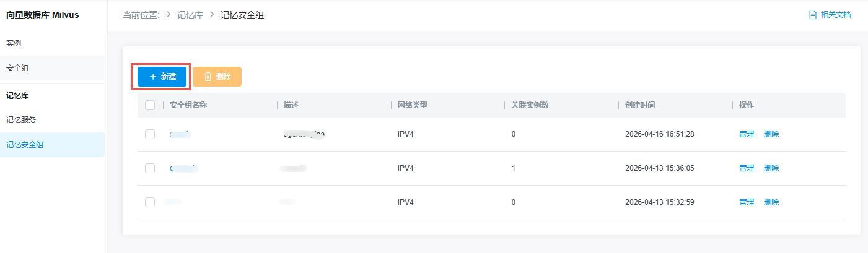
Task: Check the third security group row checkbox
Action: point(150,202)
